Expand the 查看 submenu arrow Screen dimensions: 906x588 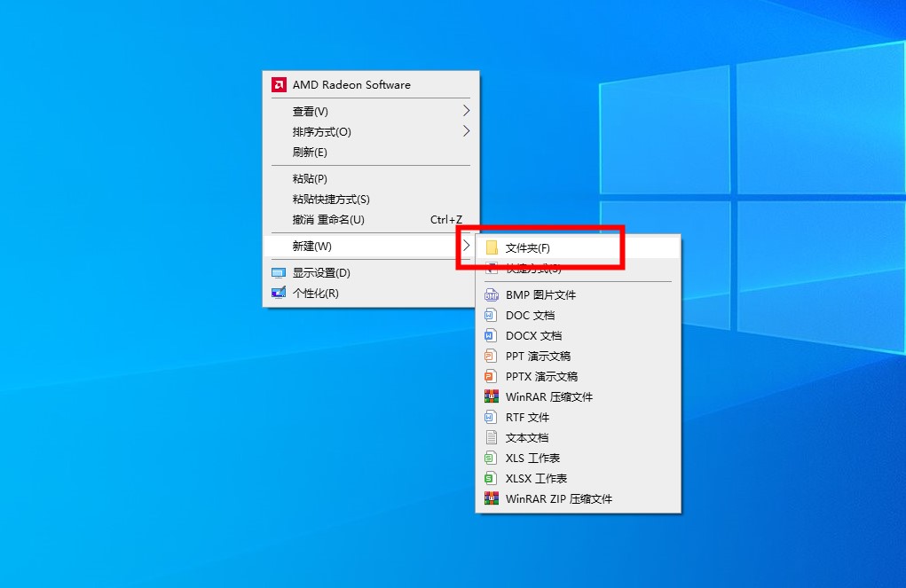coord(466,112)
